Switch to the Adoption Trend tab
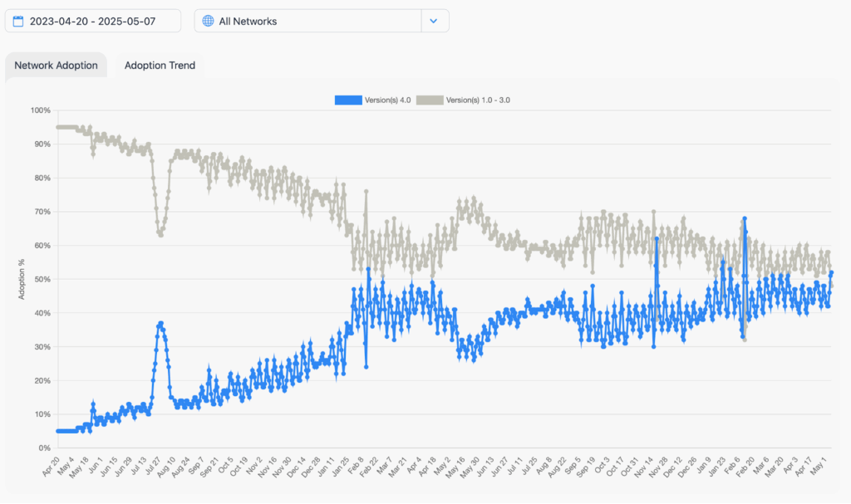Viewport: 851px width, 504px height. pos(160,65)
